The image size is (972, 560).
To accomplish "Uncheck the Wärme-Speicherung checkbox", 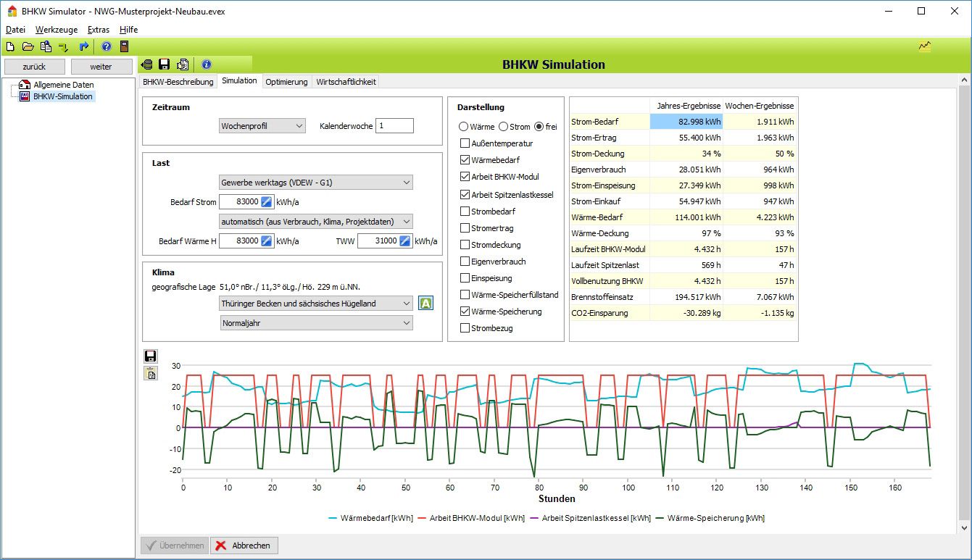I will (465, 312).
